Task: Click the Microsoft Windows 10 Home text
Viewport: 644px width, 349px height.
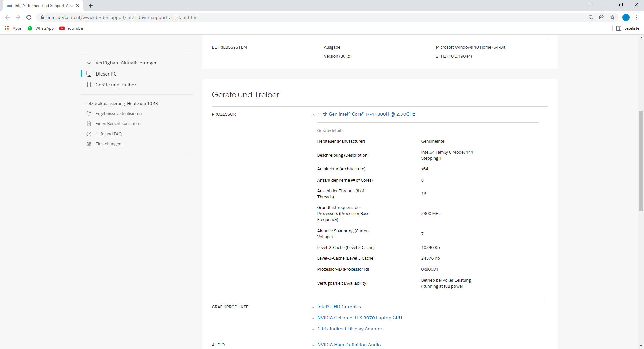Action: [471, 47]
